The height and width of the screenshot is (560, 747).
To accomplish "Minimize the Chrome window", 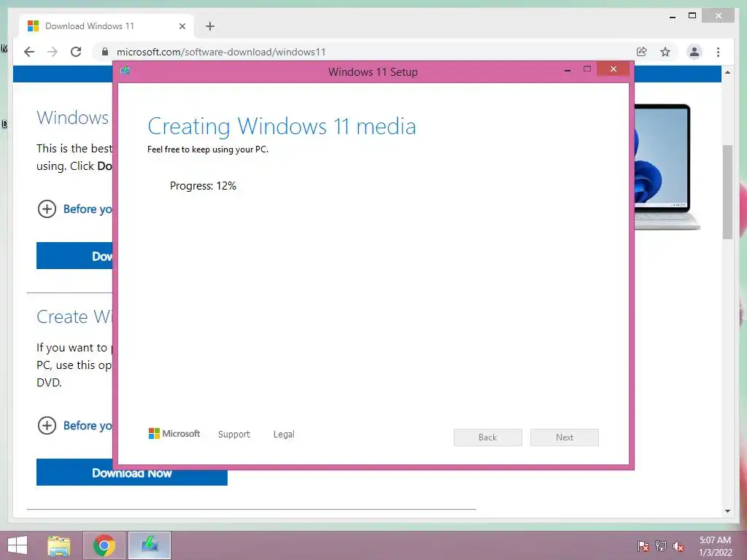I will point(673,16).
